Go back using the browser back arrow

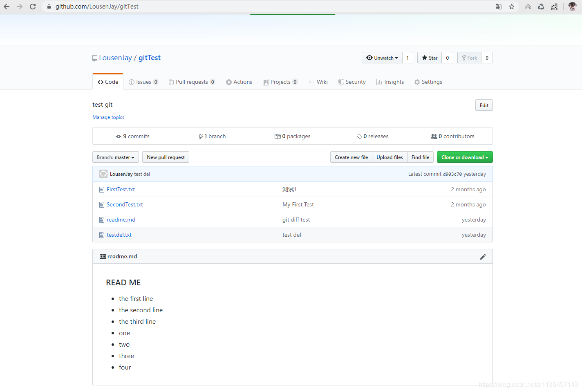[x=7, y=7]
